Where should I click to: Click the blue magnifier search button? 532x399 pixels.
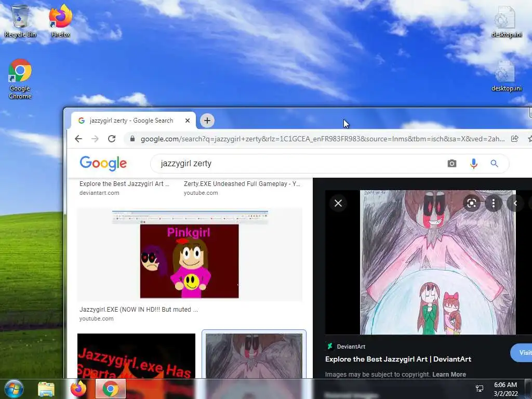(x=495, y=164)
